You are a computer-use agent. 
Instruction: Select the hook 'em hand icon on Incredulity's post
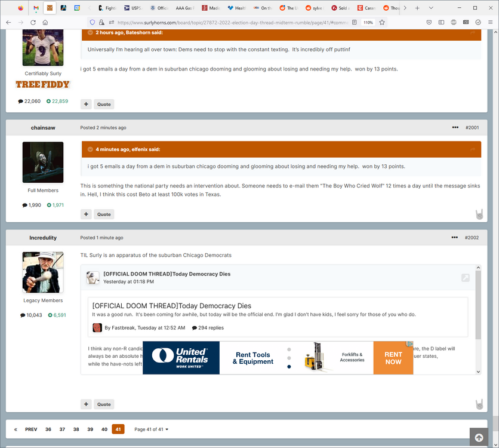[x=479, y=403]
